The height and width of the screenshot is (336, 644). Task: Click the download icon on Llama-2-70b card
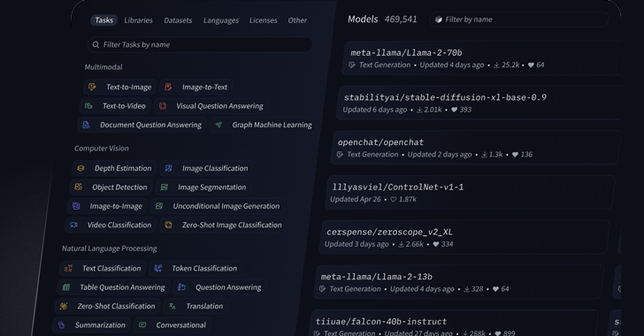(x=496, y=65)
